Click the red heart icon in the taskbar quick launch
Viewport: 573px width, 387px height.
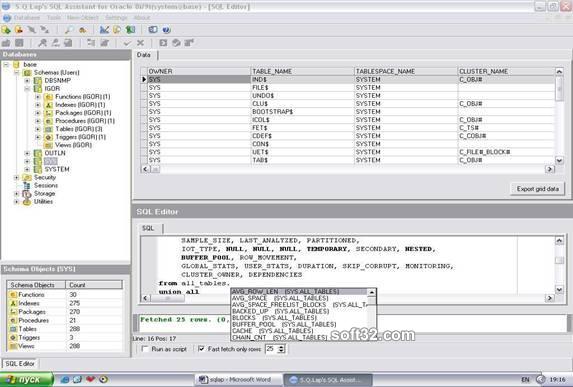click(90, 379)
